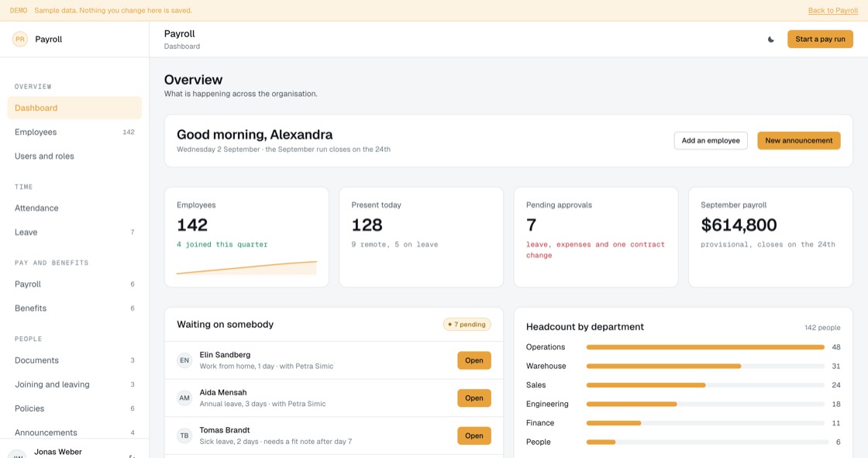Click Tomas Brandt's TB avatar
Image resolution: width=868 pixels, height=458 pixels.
click(184, 436)
